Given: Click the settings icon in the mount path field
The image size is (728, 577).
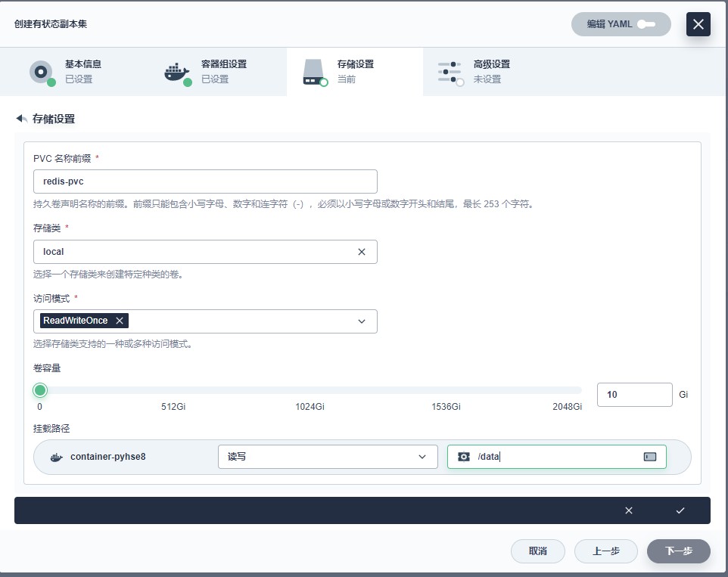Looking at the screenshot, I should [x=463, y=457].
